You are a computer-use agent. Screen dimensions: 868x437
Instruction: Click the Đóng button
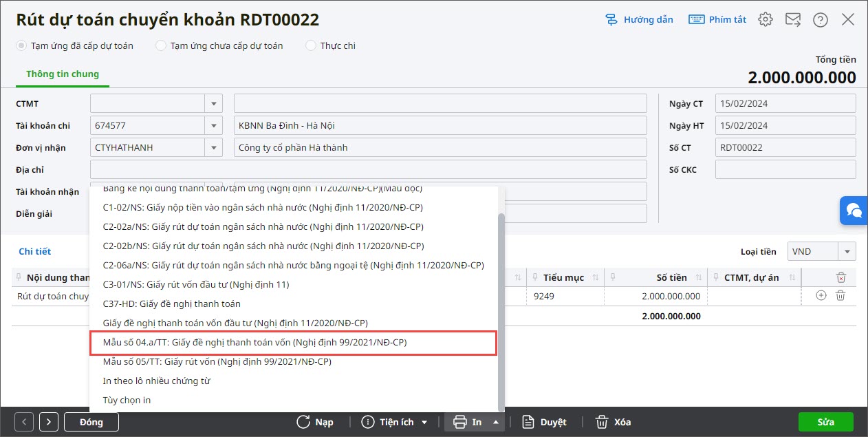tap(91, 422)
